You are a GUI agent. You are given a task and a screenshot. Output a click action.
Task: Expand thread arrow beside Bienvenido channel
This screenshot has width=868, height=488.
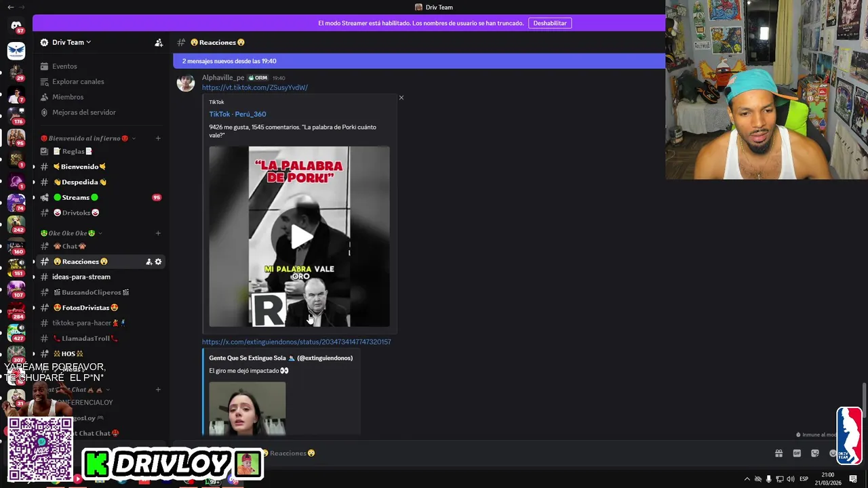pos(34,167)
